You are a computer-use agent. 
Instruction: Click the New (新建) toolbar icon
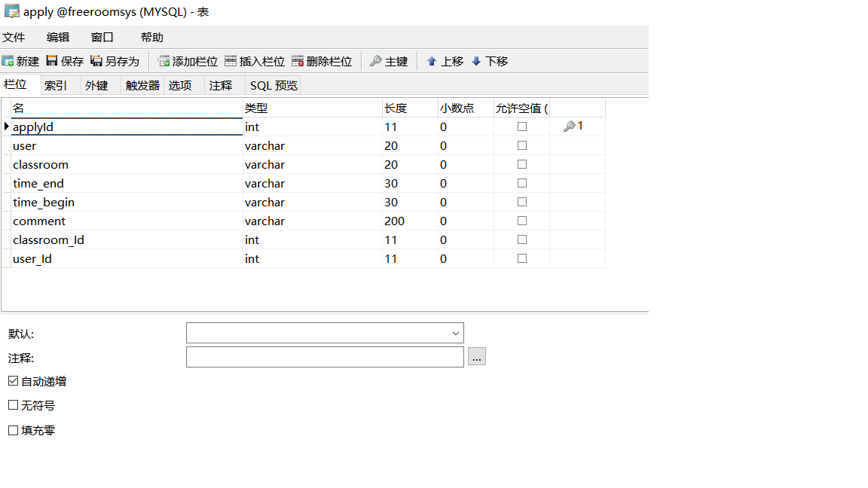coord(8,61)
